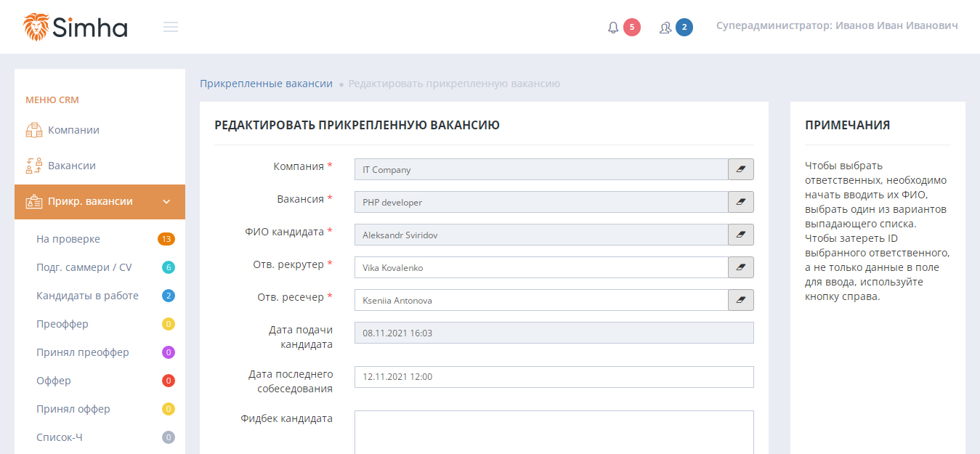Screen dimensions: 980x454
Task: Open Вакансии in the CRM menu
Action: click(x=71, y=166)
